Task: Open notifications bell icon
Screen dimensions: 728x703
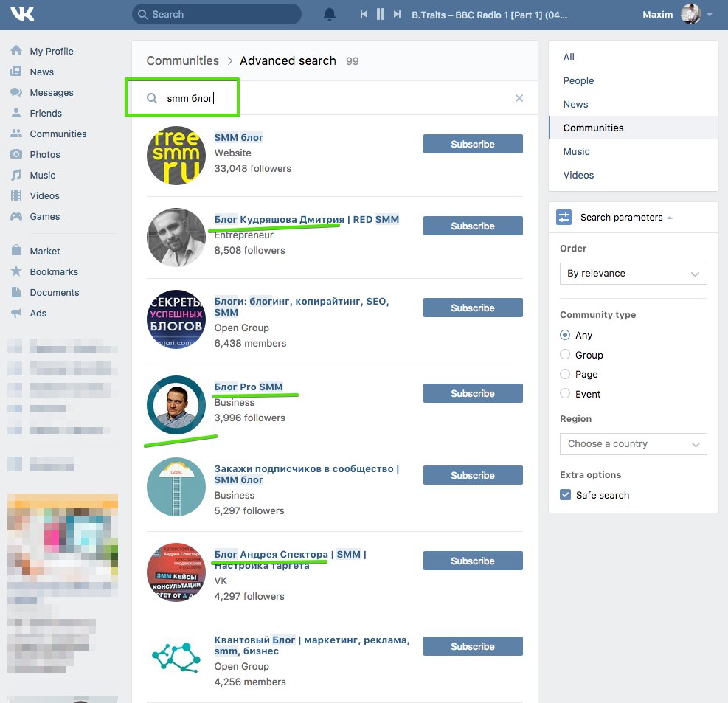Action: 329,15
